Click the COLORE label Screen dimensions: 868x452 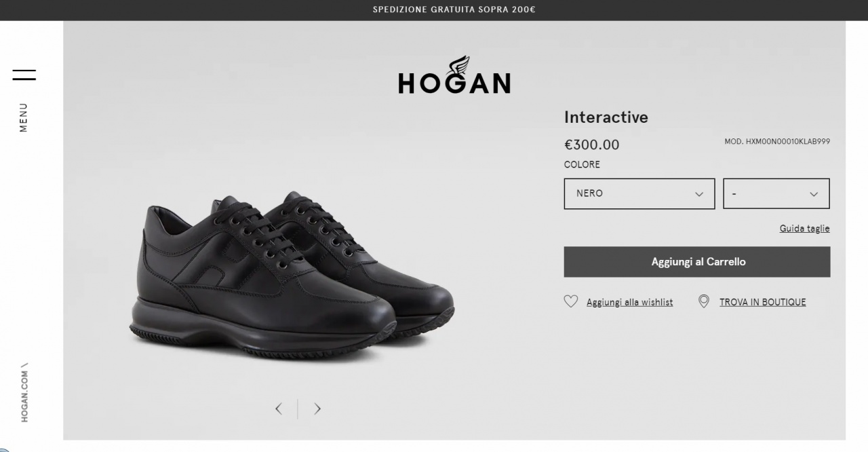click(x=582, y=165)
